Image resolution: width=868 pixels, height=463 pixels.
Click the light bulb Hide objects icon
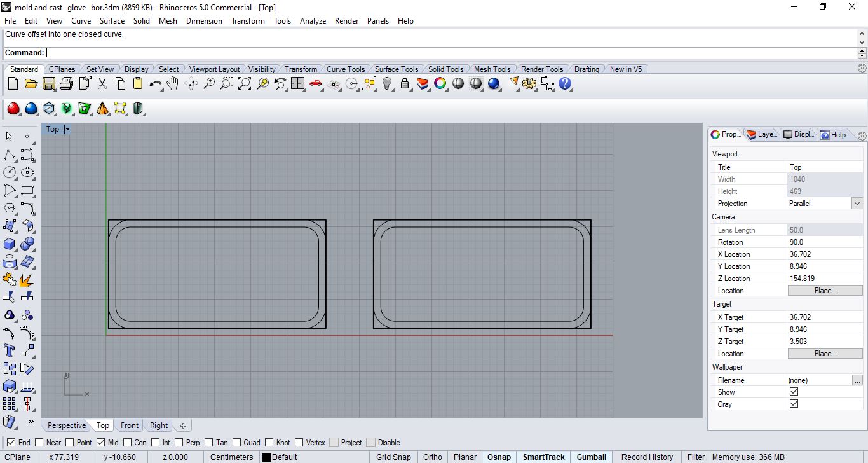(x=387, y=83)
